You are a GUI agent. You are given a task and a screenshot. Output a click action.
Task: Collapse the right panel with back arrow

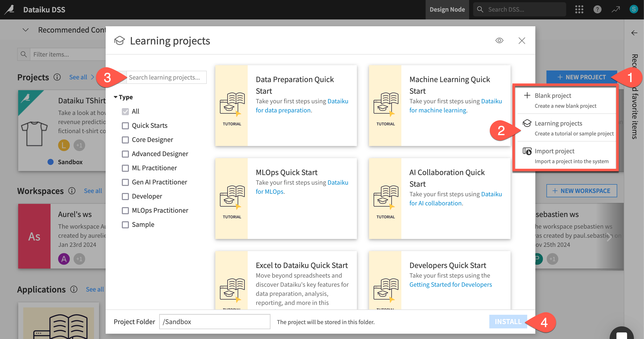click(634, 33)
